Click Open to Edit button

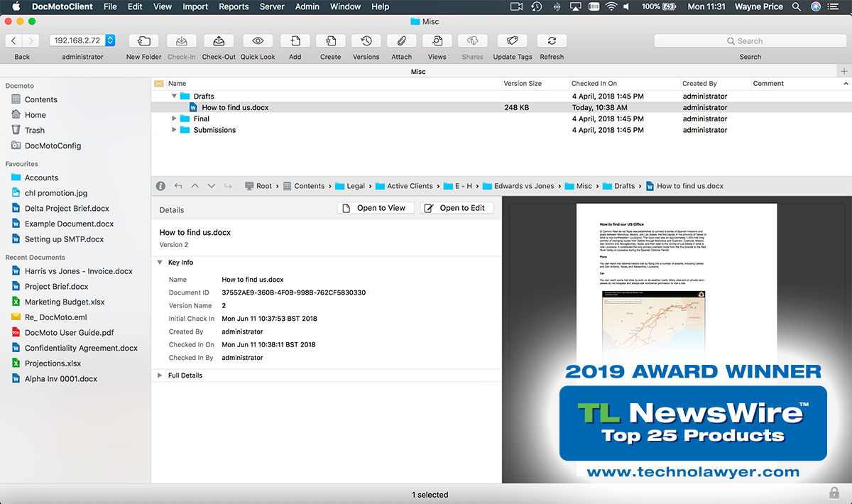click(x=457, y=208)
